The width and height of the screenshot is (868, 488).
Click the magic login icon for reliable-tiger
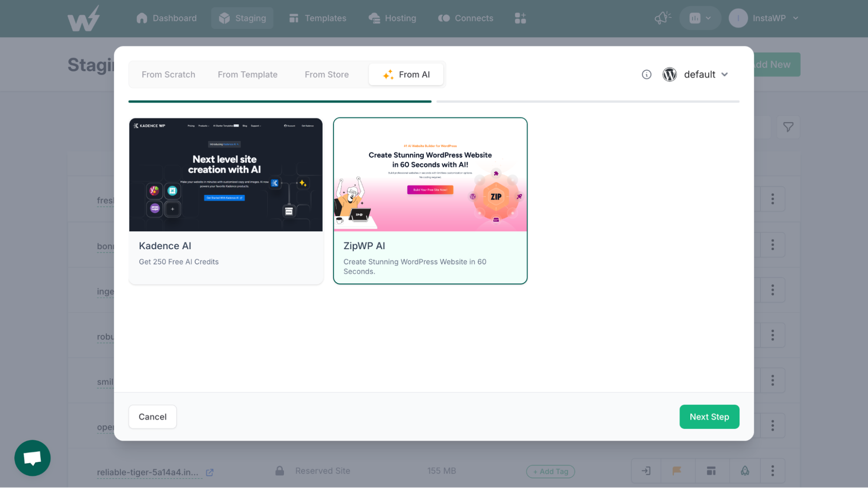[x=646, y=471]
